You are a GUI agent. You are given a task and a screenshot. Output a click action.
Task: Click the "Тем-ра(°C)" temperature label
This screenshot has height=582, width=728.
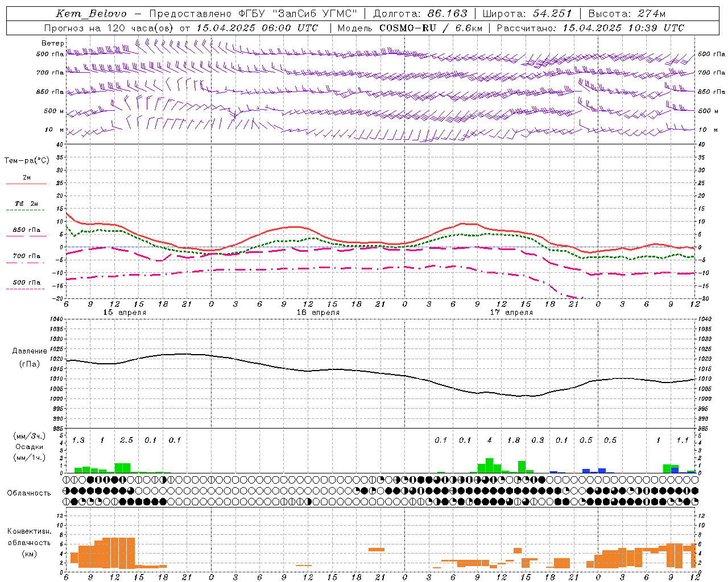(27, 161)
